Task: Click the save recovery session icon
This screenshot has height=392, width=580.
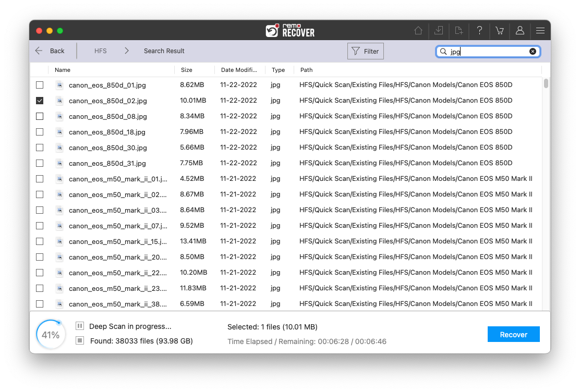Action: (439, 31)
